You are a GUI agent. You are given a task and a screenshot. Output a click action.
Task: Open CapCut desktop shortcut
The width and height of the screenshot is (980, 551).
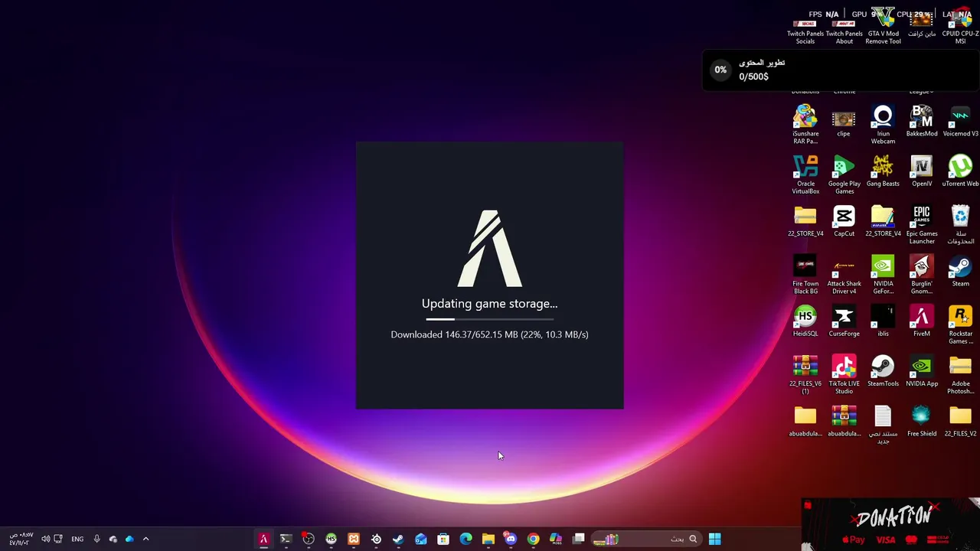pyautogui.click(x=844, y=222)
